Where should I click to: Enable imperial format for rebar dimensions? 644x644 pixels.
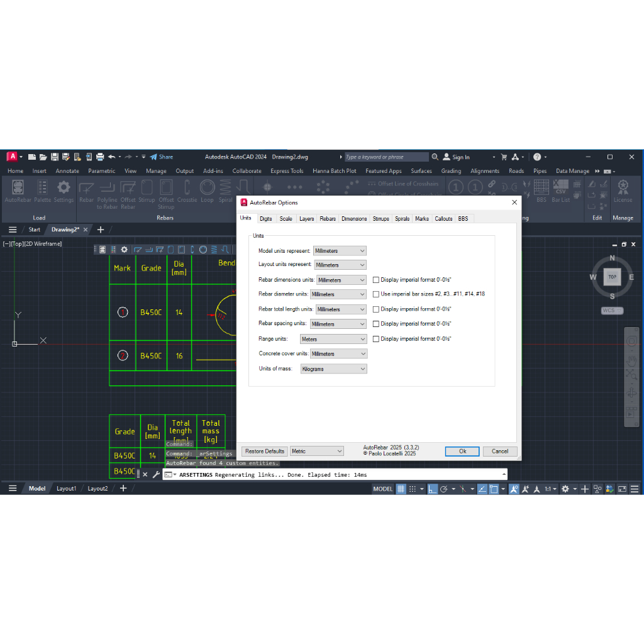pos(376,280)
